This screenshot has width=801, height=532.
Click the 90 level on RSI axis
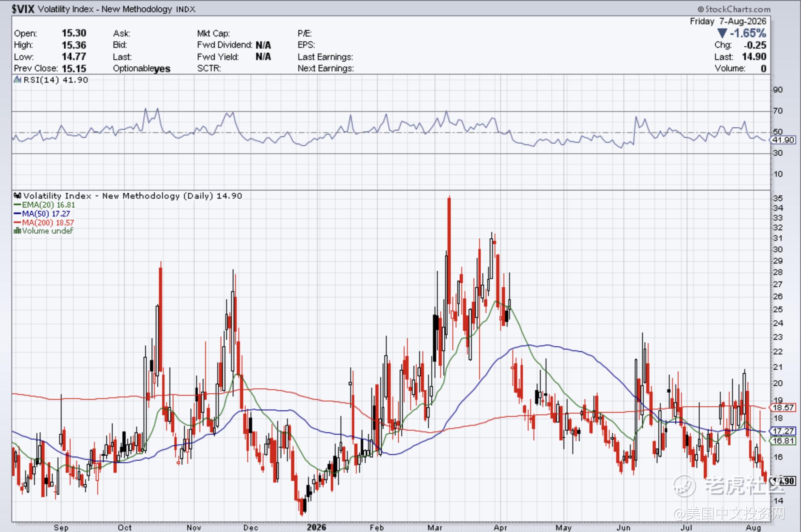click(778, 90)
